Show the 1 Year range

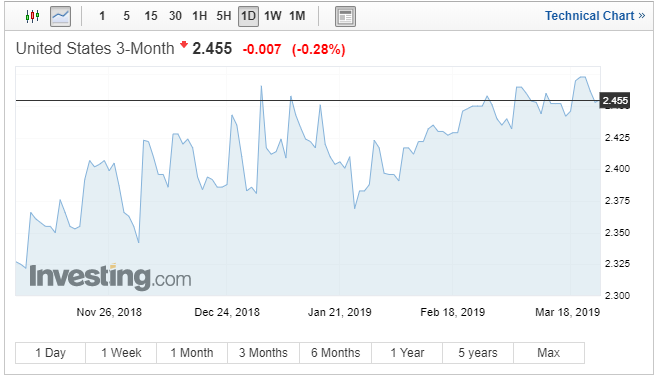pos(407,353)
